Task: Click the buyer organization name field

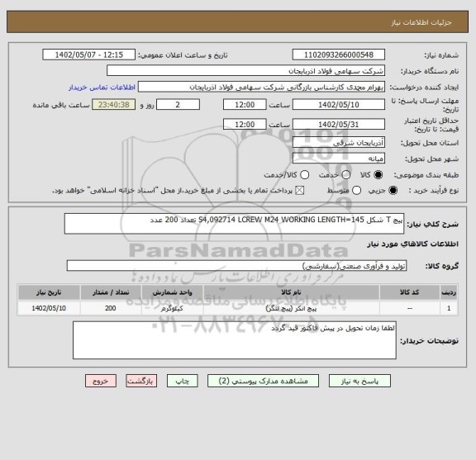Action: coord(246,71)
